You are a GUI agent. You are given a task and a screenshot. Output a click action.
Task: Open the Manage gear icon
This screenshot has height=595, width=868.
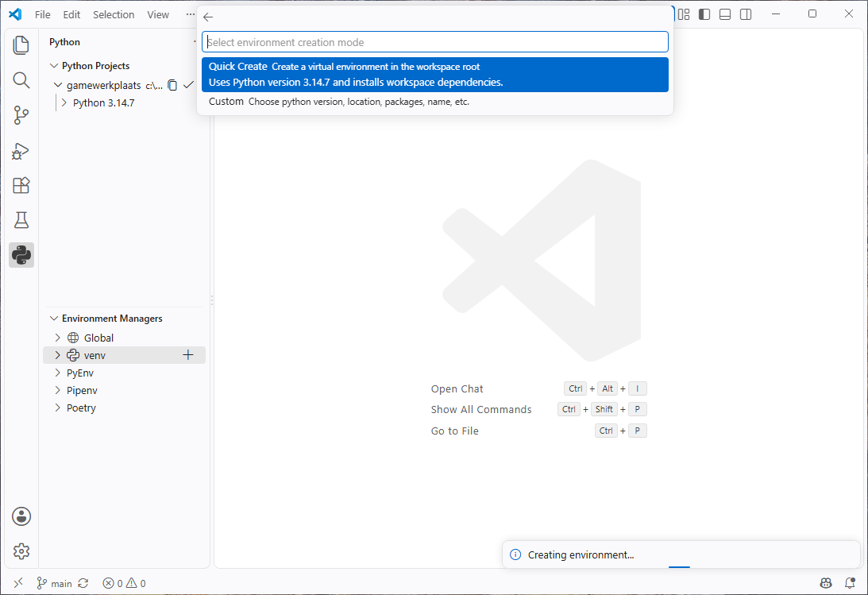pos(21,551)
